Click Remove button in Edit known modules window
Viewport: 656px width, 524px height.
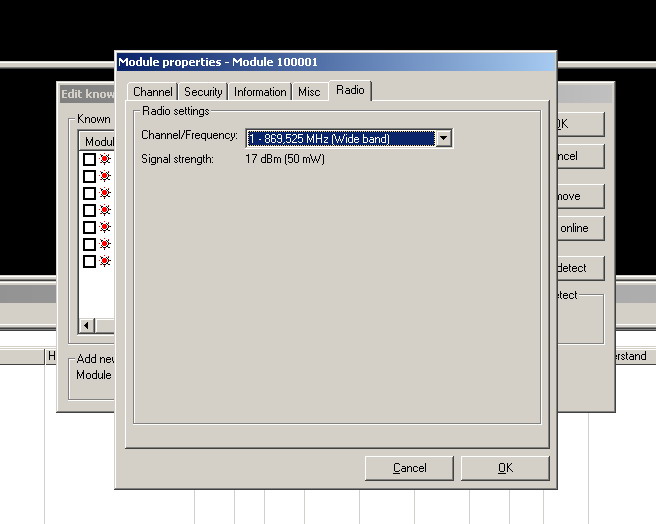click(581, 196)
